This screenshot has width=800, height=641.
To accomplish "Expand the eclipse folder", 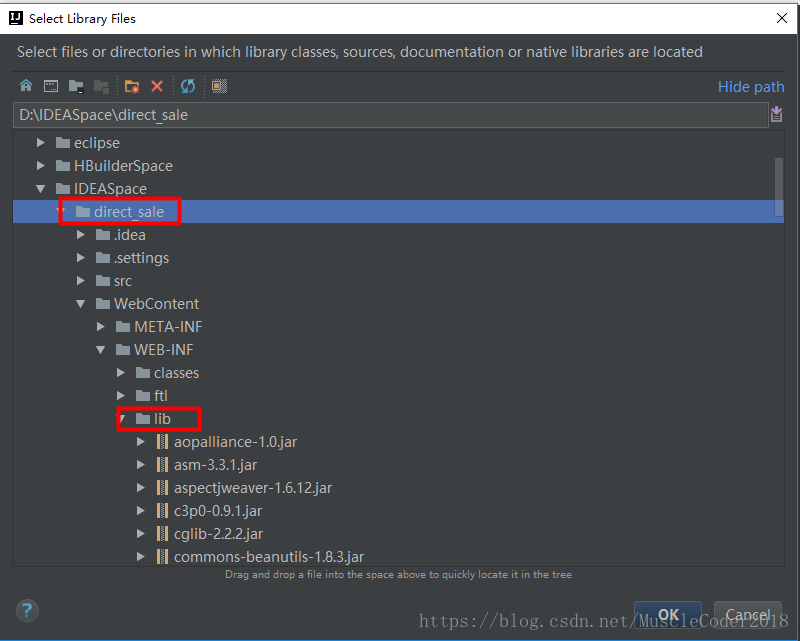I will pyautogui.click(x=41, y=142).
